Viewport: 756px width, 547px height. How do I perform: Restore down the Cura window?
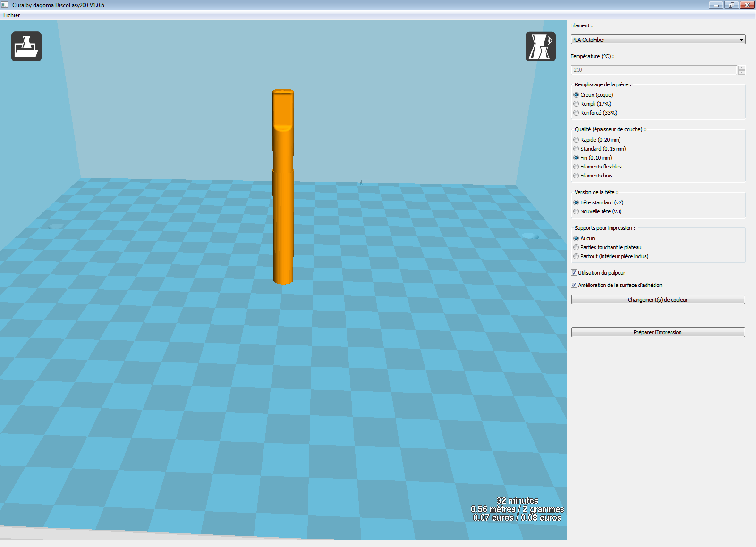click(x=731, y=5)
